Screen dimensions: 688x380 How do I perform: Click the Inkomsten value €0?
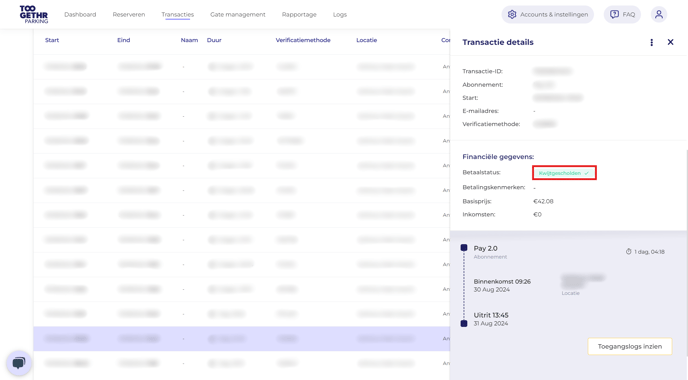click(538, 215)
